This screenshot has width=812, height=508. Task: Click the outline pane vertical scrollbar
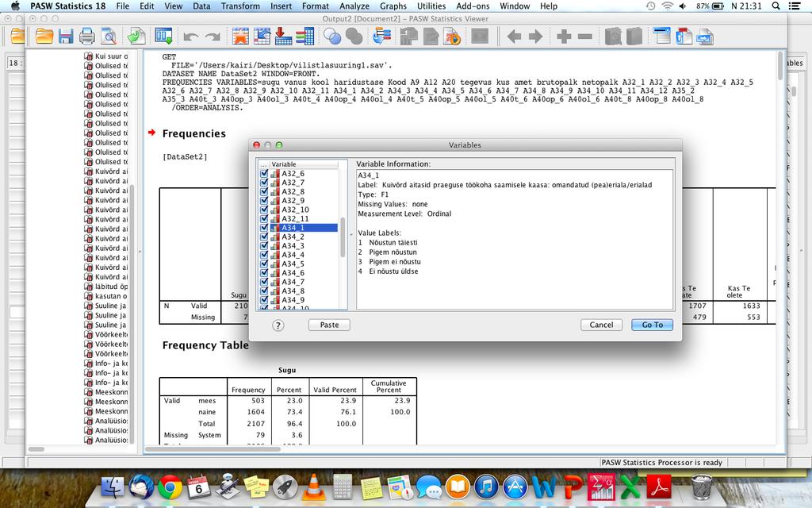tap(132, 314)
